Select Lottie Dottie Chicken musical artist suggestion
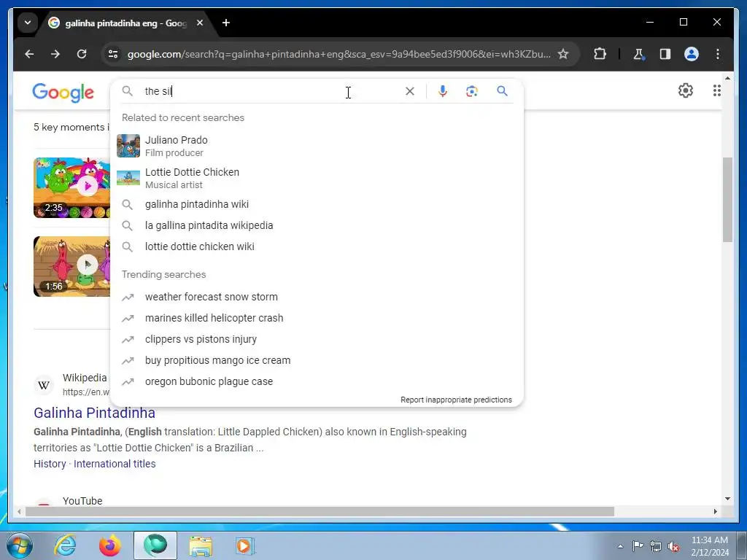 [x=317, y=178]
